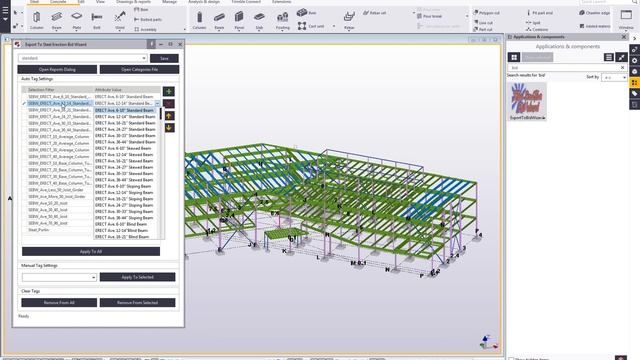Select the concrete Column tool
The height and width of the screenshot is (360, 640).
pos(199,20)
